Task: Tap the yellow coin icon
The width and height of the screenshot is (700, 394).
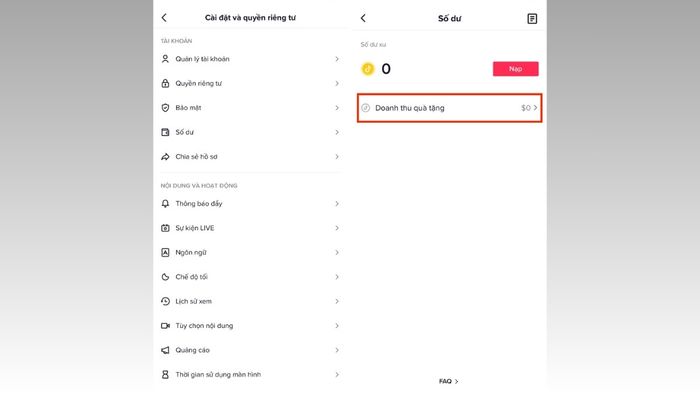Action: click(x=367, y=69)
